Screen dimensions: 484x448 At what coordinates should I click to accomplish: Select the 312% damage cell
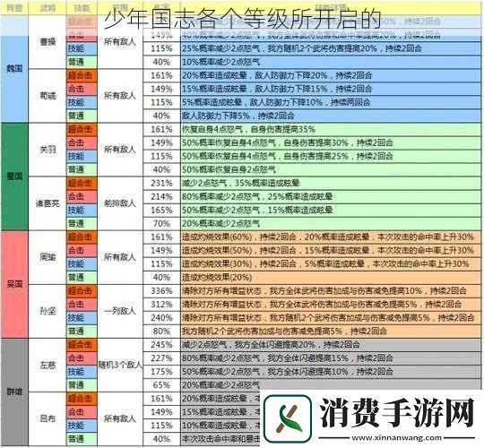[161, 305]
